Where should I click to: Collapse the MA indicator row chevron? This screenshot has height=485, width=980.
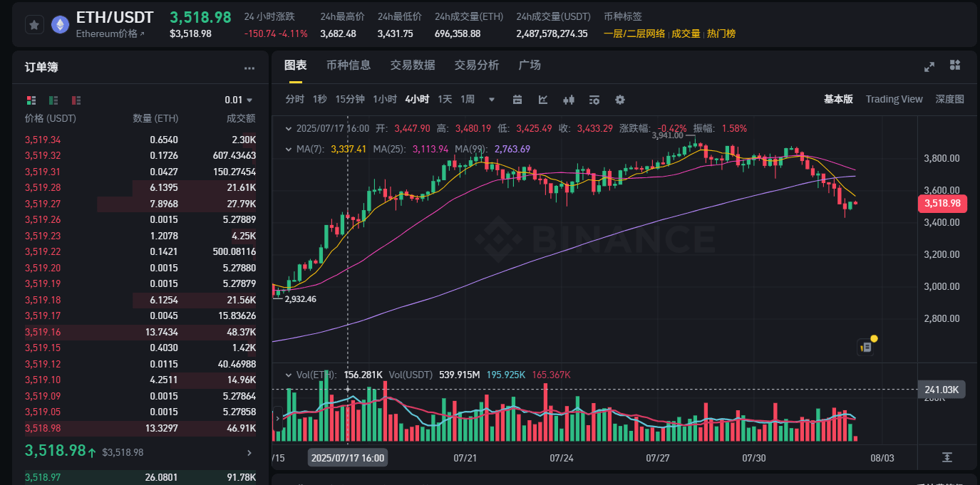[289, 150]
